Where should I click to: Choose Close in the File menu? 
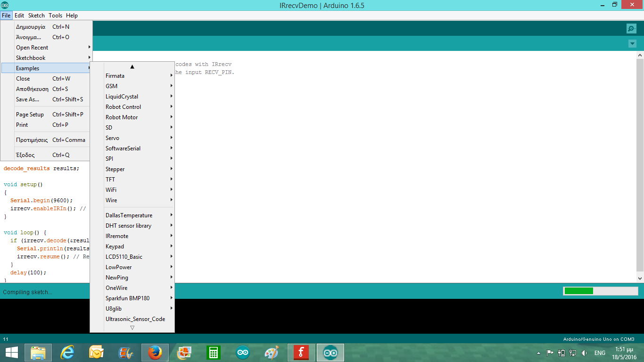click(x=46, y=79)
